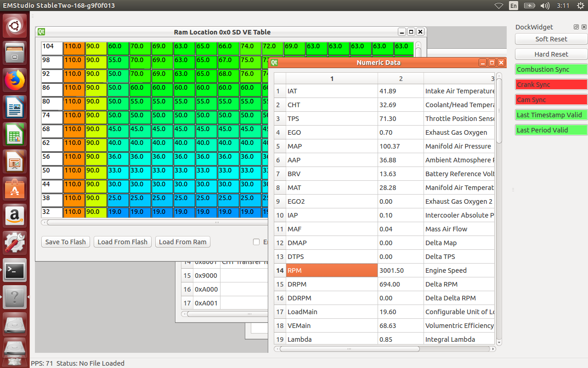The width and height of the screenshot is (588, 368).
Task: Click the Save To Flash button
Action: [x=65, y=242]
